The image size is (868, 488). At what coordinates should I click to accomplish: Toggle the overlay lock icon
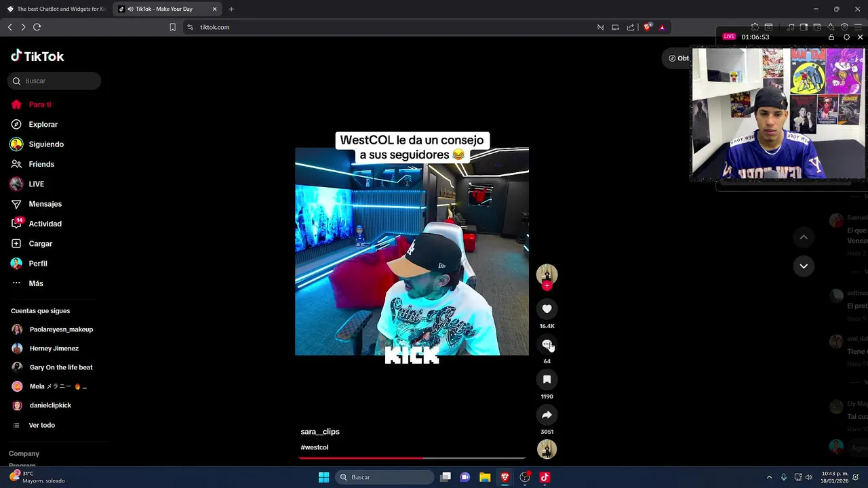tap(831, 37)
